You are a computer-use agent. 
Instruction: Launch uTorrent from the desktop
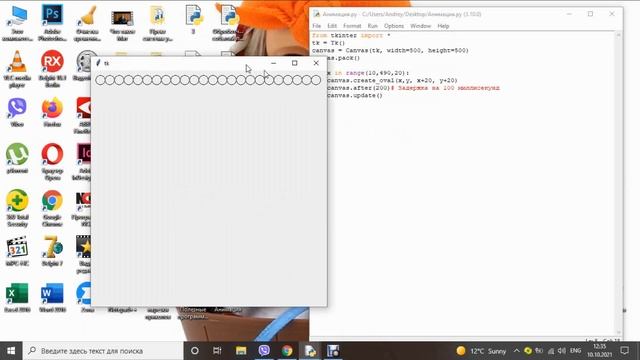17,158
